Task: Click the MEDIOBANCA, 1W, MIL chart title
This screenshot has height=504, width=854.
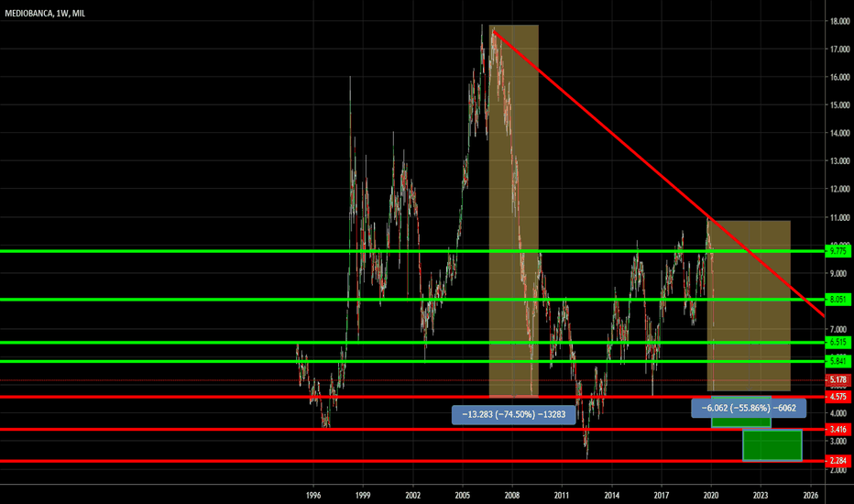Action: click(45, 14)
